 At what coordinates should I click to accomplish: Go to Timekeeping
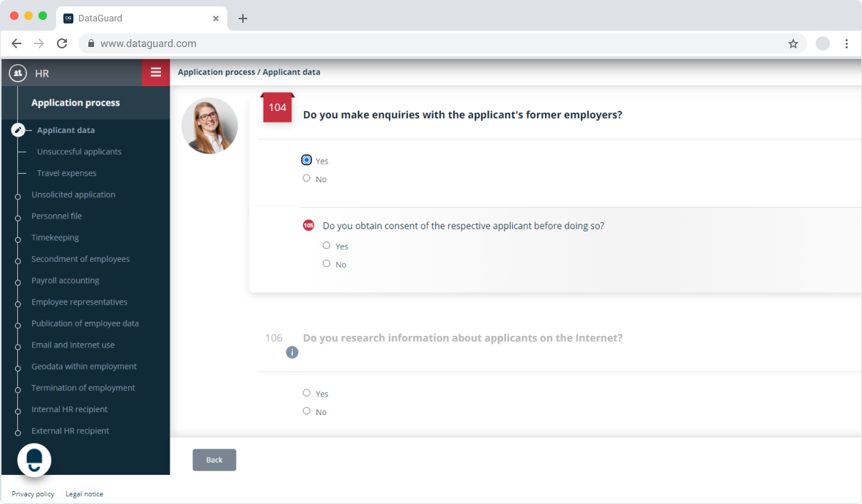55,238
